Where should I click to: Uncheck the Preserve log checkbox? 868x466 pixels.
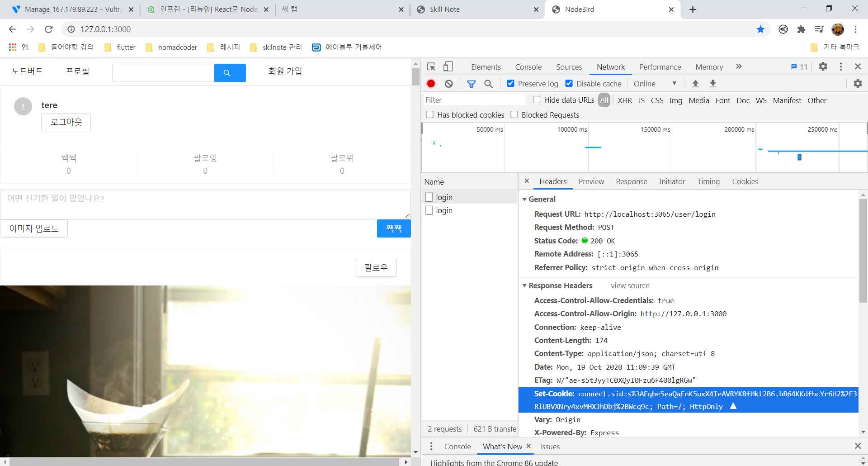tap(510, 84)
